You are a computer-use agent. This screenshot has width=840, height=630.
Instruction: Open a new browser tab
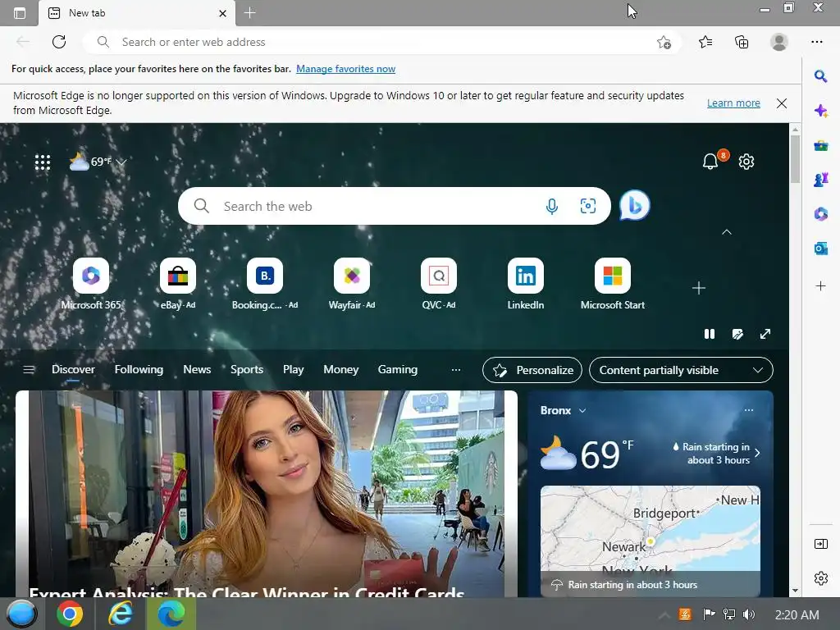coord(249,13)
